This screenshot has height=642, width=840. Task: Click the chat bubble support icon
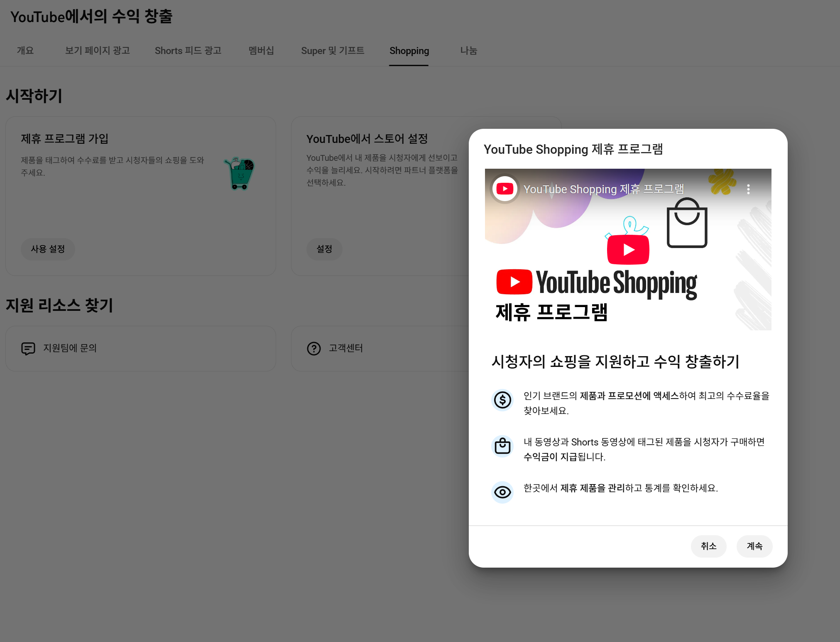pyautogui.click(x=28, y=348)
